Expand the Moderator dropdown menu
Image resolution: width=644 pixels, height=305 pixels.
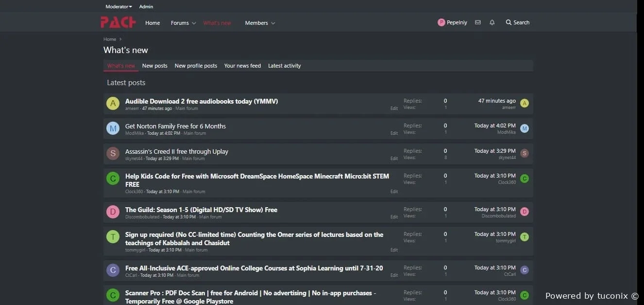click(x=119, y=7)
